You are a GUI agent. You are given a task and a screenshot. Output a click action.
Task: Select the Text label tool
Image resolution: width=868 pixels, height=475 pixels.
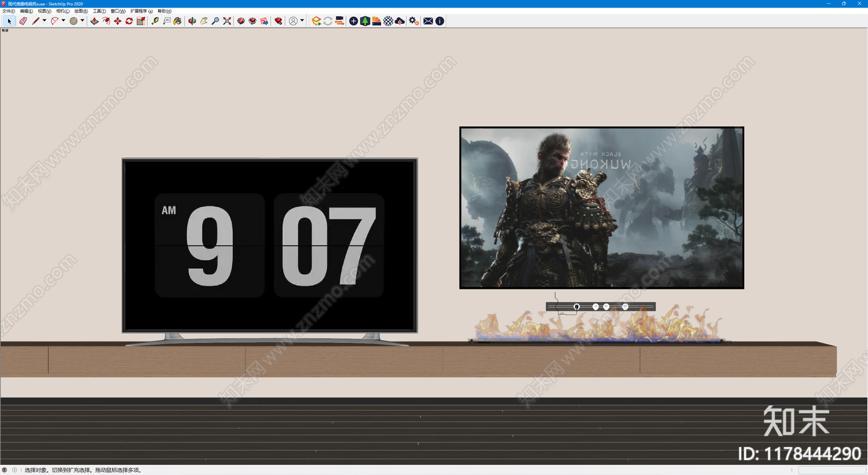pos(167,21)
